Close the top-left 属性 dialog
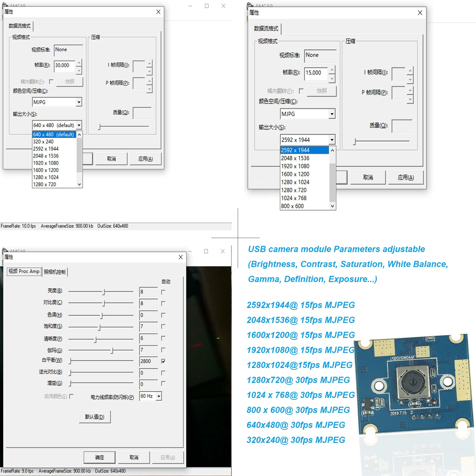This screenshot has height=476, width=476. 159,12
